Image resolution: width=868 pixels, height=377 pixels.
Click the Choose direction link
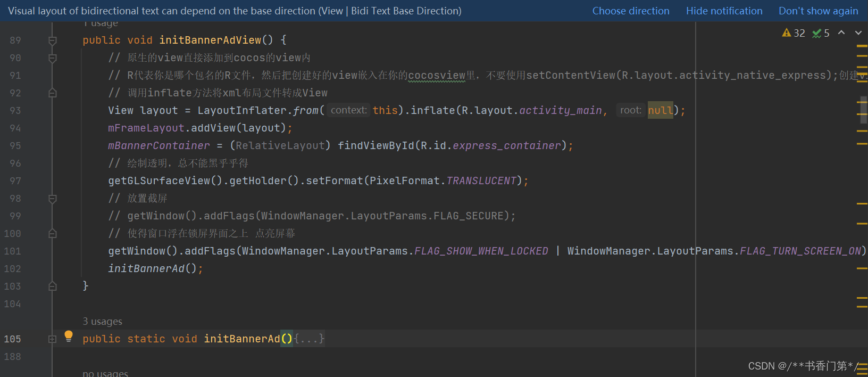click(x=631, y=11)
